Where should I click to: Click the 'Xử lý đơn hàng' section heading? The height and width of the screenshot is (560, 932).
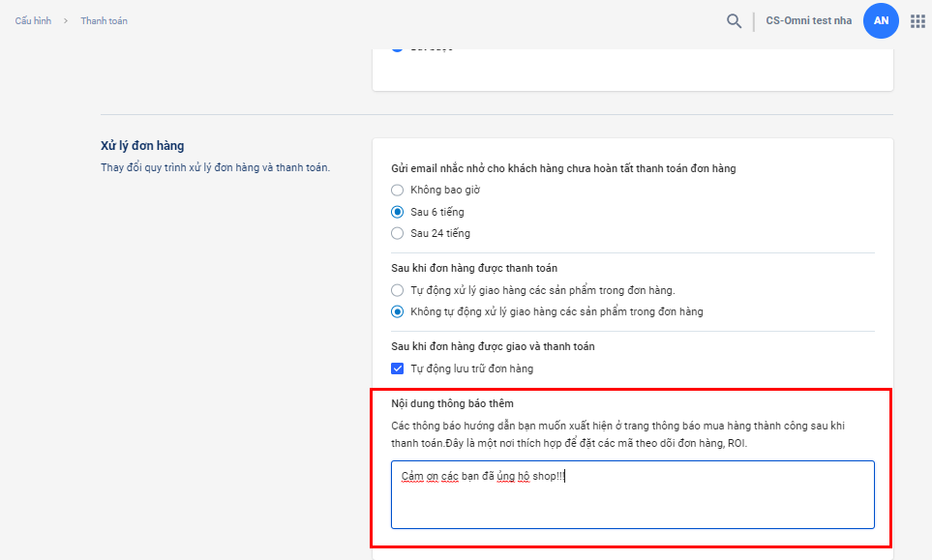point(142,146)
